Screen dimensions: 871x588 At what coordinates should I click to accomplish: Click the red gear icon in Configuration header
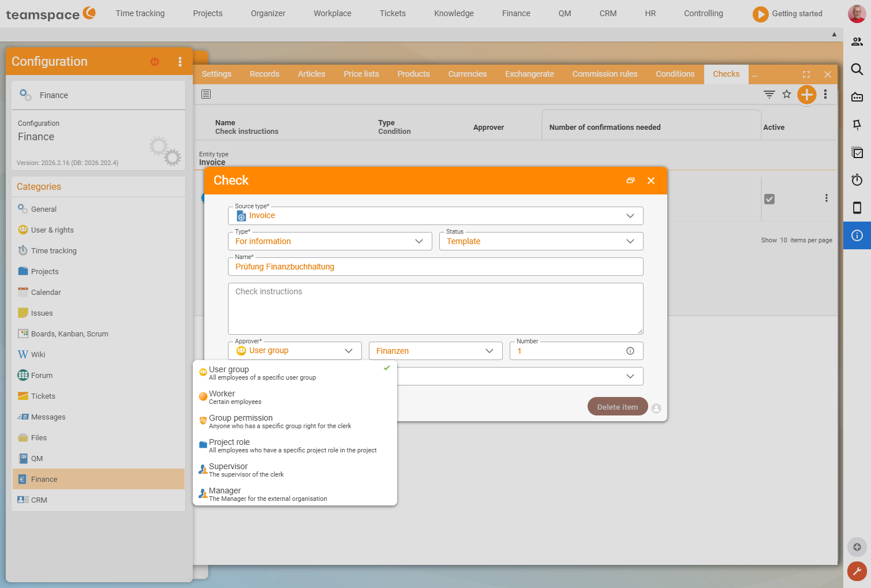(155, 62)
